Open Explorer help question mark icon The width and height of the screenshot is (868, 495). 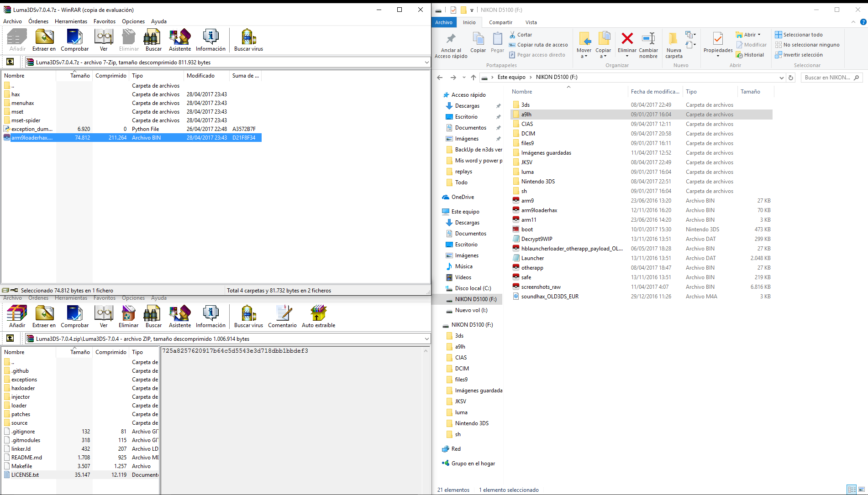(863, 22)
